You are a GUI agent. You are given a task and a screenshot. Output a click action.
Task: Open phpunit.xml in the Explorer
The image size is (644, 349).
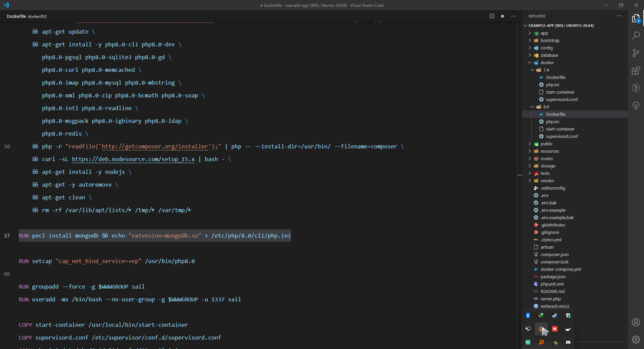point(552,284)
